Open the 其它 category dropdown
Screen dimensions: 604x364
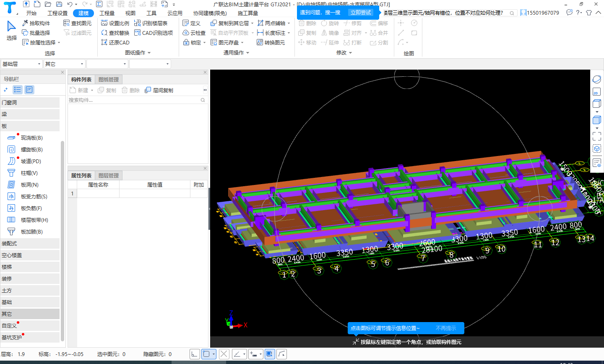pyautogui.click(x=65, y=64)
